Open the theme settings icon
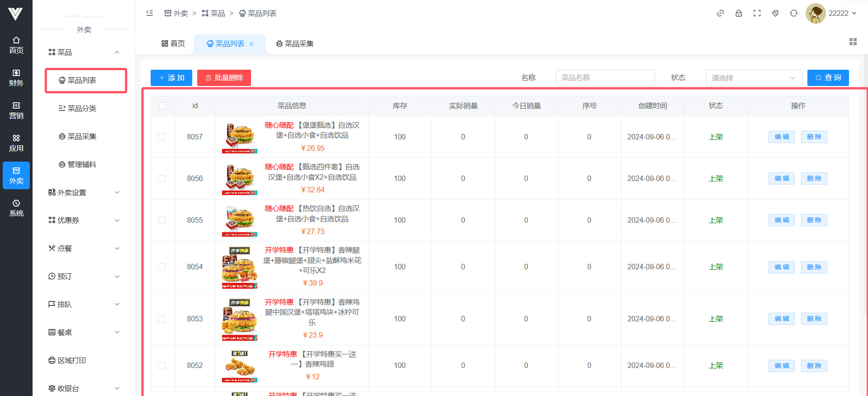This screenshot has width=868, height=396. [x=775, y=13]
